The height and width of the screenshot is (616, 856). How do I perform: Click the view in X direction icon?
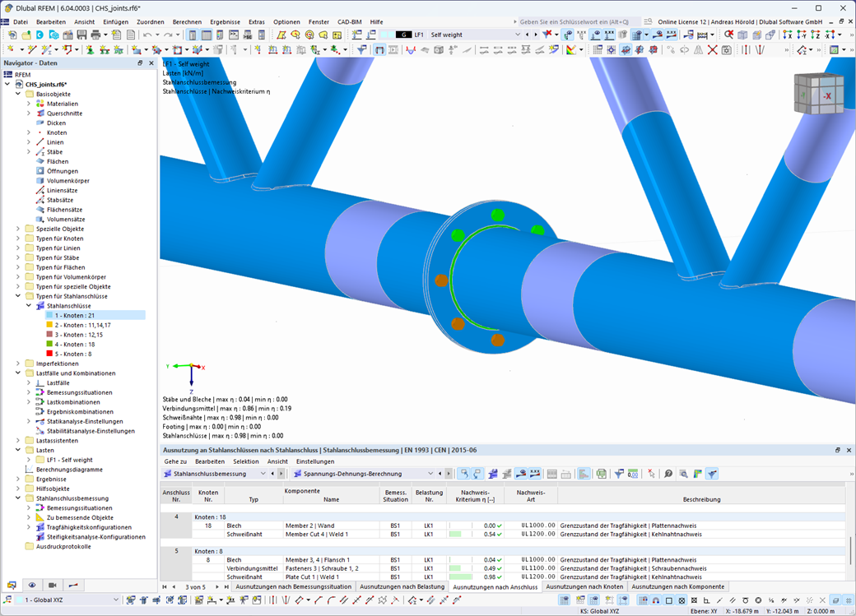tap(787, 35)
